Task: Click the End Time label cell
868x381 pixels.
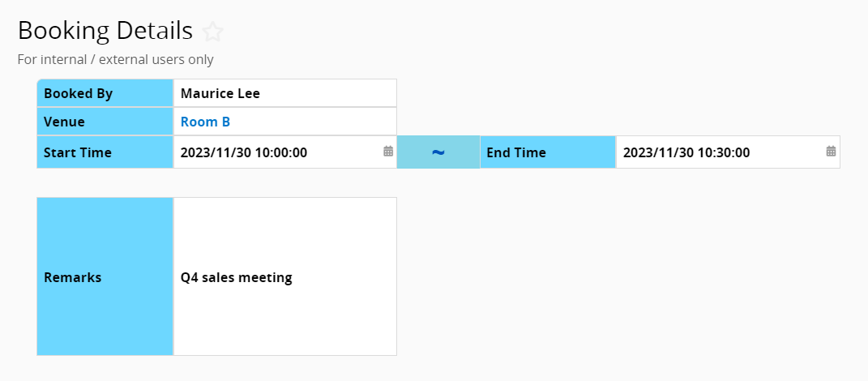Action: tap(548, 152)
